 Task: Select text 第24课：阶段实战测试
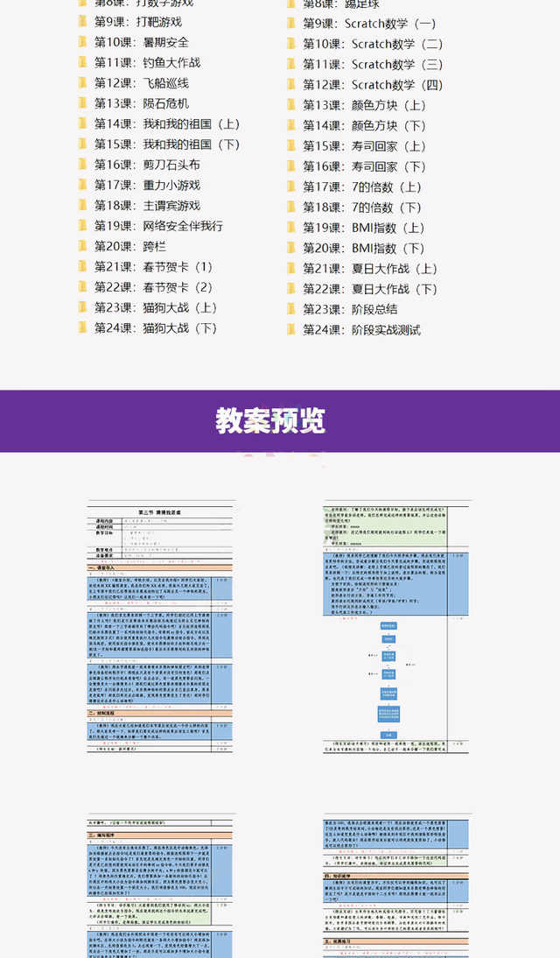362,330
